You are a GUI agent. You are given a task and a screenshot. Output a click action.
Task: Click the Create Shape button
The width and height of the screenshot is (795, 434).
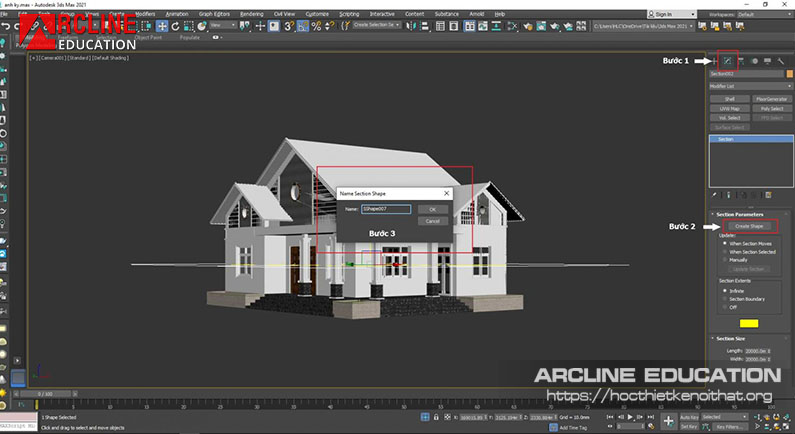coord(749,227)
